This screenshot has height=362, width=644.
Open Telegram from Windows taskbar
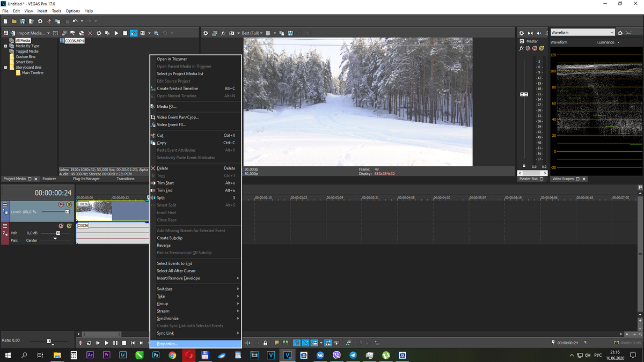tap(353, 355)
